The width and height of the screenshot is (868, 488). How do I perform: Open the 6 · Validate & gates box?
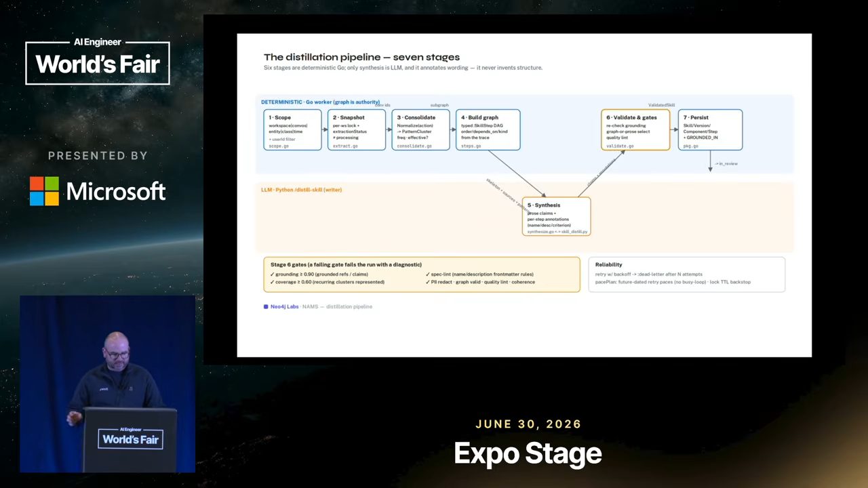click(x=635, y=129)
